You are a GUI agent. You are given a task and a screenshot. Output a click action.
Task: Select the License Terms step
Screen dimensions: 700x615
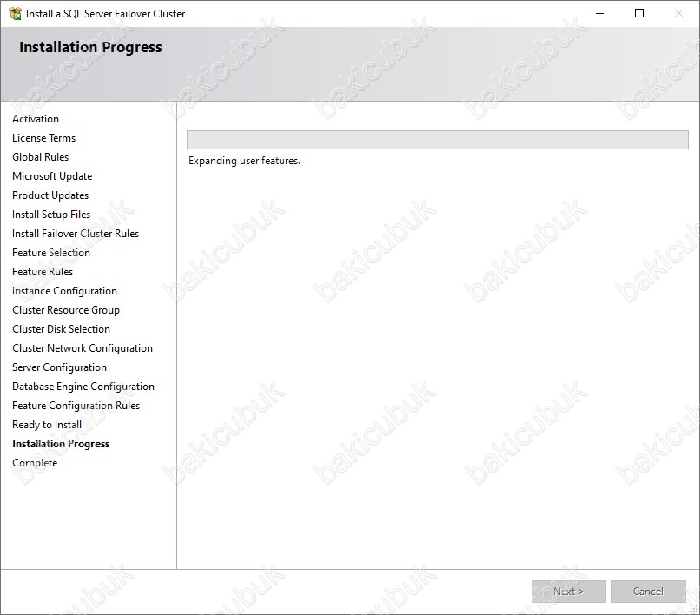pyautogui.click(x=43, y=138)
